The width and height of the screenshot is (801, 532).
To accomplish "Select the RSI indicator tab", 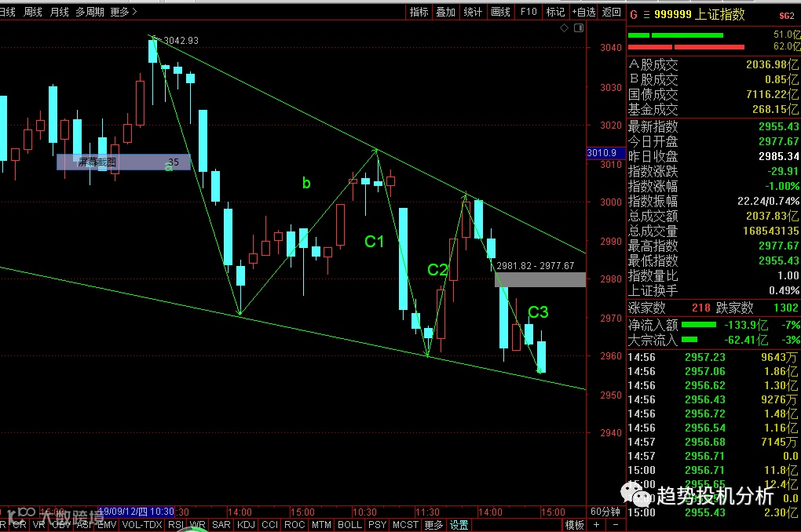I will click(176, 525).
